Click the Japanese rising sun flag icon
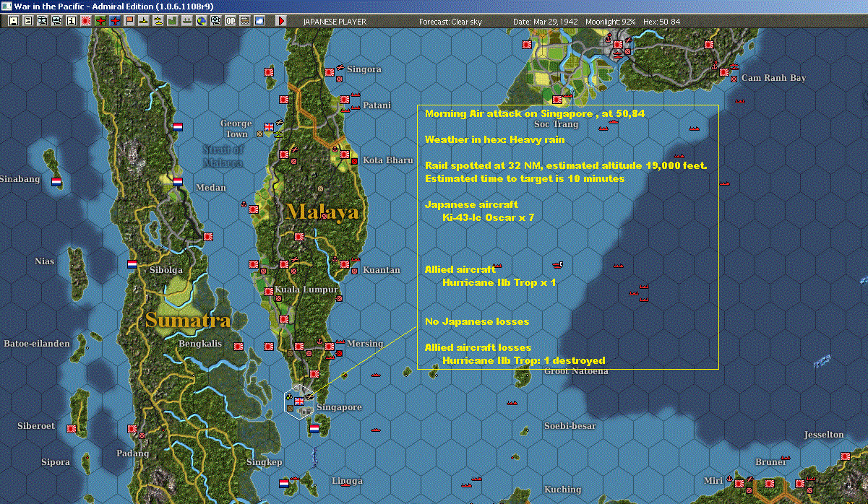 (85, 21)
